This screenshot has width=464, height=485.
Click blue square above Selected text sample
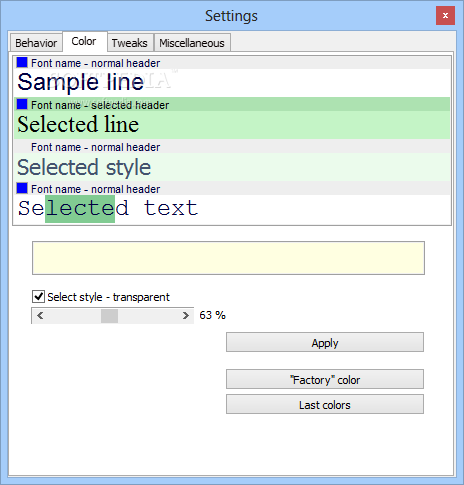point(22,188)
